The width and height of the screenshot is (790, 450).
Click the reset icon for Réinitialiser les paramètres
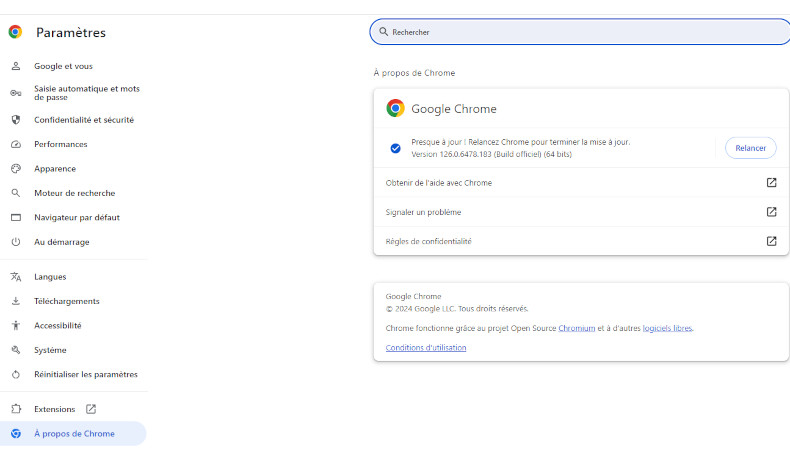16,374
